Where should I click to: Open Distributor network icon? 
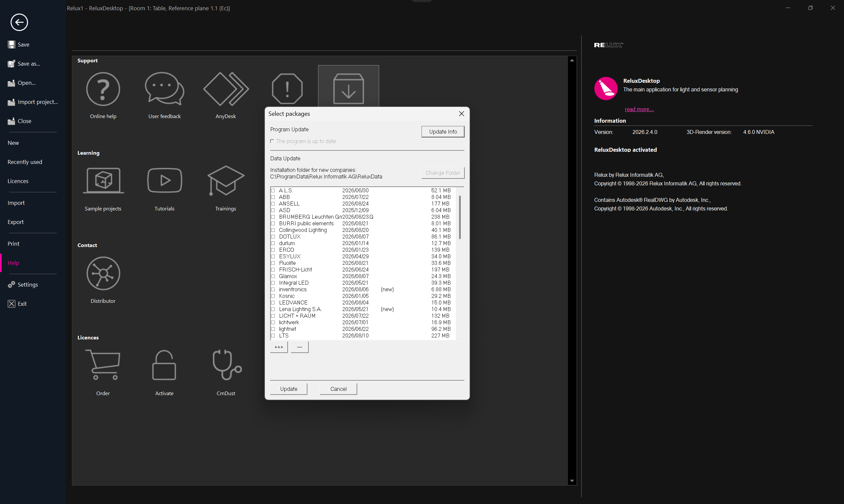[103, 273]
